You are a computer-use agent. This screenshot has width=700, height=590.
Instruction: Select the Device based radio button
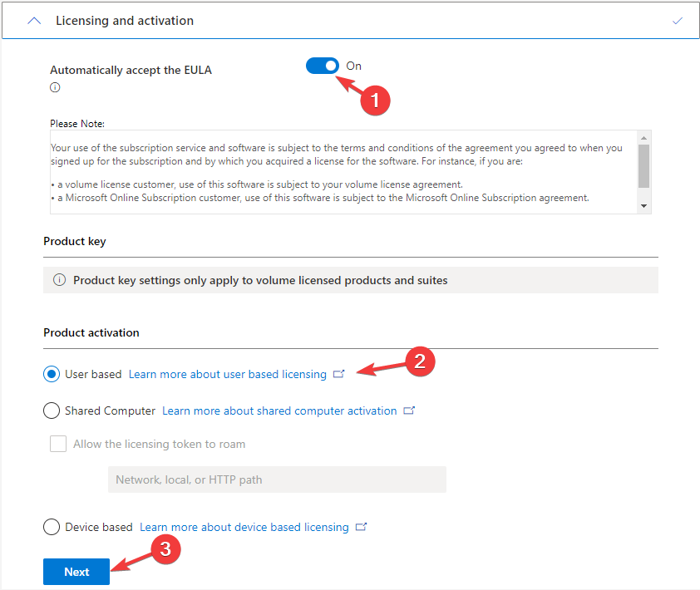(x=52, y=527)
